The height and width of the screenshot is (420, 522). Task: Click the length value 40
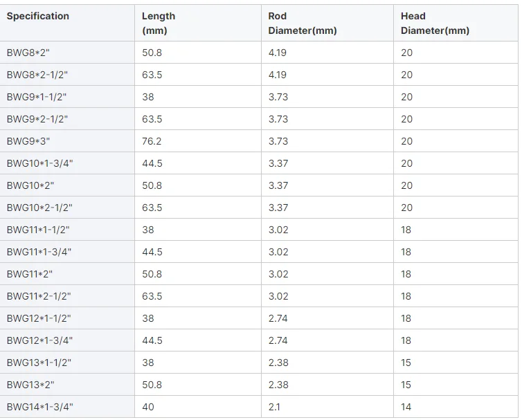point(148,407)
